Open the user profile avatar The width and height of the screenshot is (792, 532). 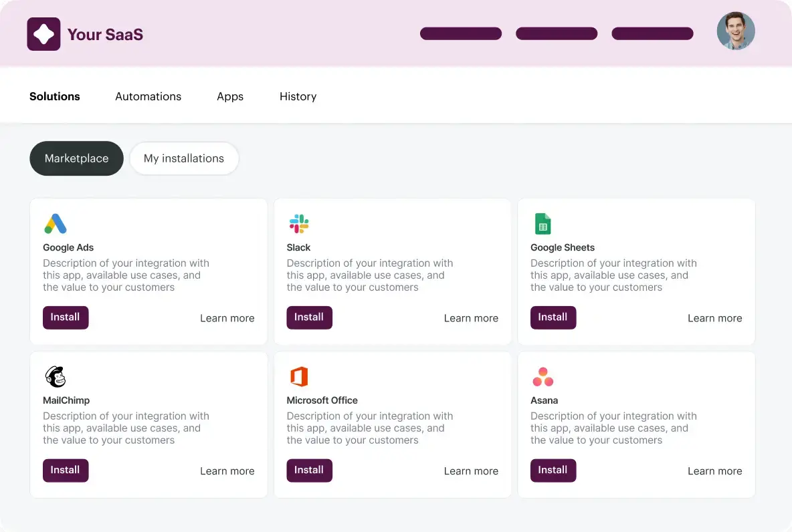[736, 31]
